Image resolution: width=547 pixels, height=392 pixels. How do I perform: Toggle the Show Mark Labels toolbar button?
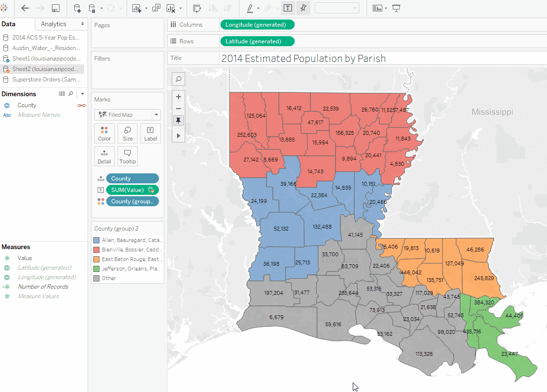(288, 8)
